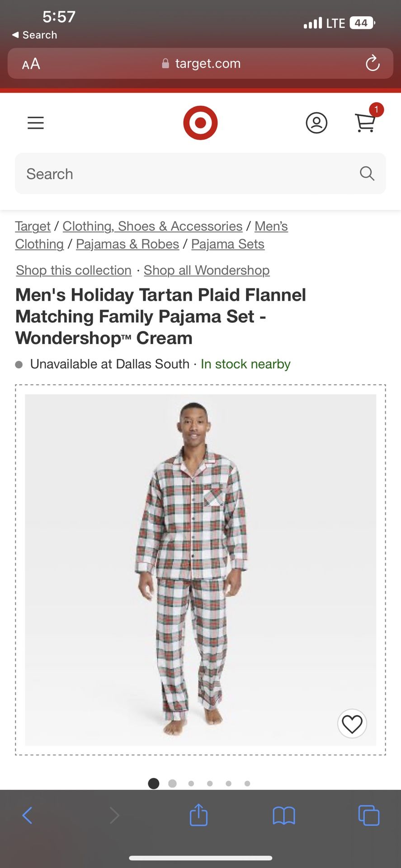Show Safari open tabs overview
The width and height of the screenshot is (401, 868).
tap(369, 816)
